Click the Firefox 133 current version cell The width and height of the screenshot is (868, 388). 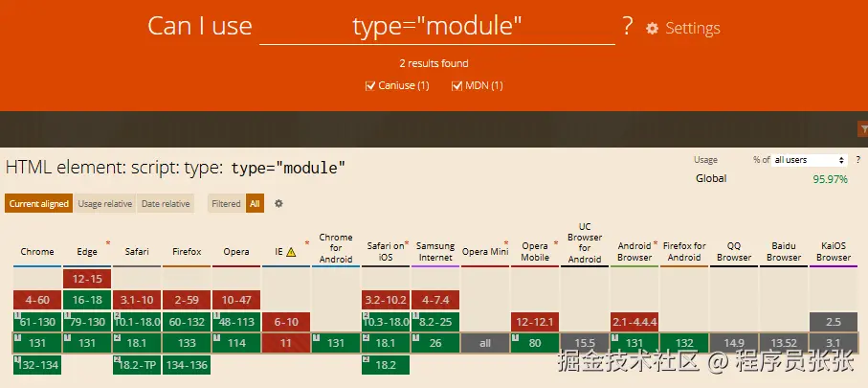tap(187, 343)
